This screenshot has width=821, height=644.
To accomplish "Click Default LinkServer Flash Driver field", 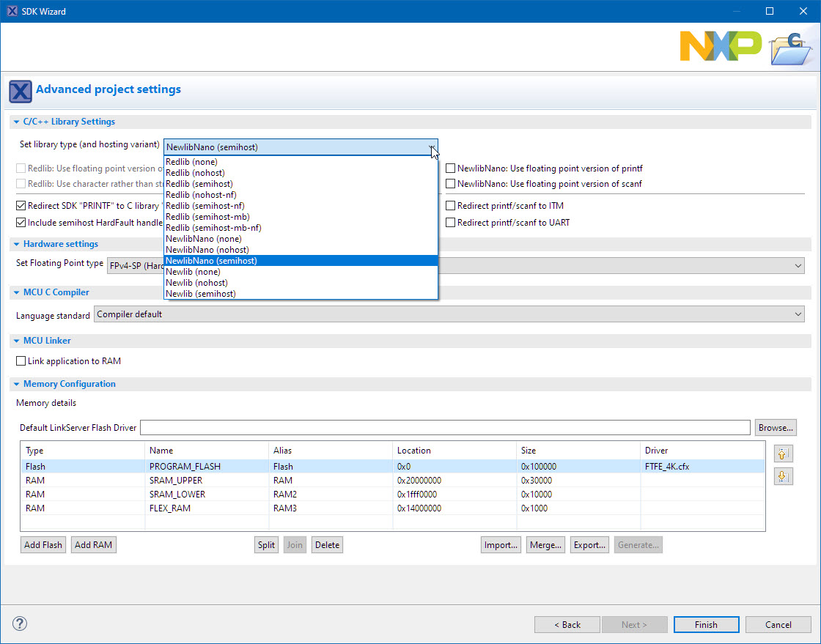I will coord(444,428).
